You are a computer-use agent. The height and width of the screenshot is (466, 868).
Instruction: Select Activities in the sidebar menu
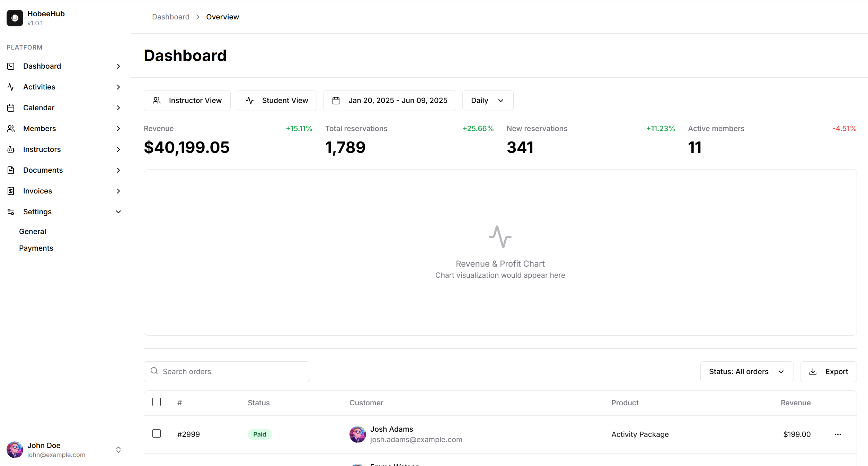tap(39, 87)
